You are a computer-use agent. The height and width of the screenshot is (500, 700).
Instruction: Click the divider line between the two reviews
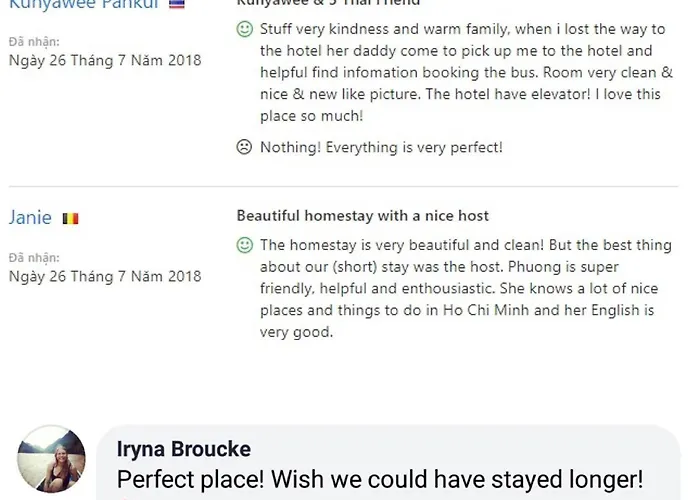point(343,186)
